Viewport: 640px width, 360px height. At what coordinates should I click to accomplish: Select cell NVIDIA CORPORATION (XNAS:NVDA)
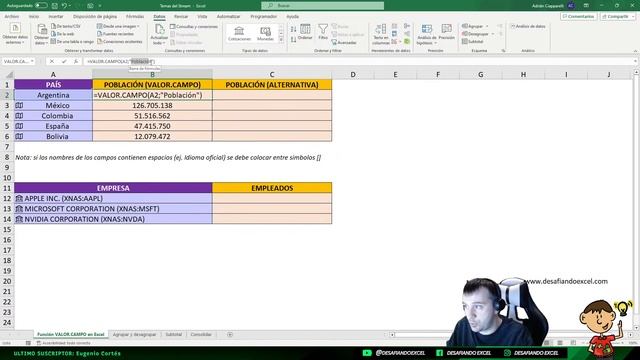113,219
